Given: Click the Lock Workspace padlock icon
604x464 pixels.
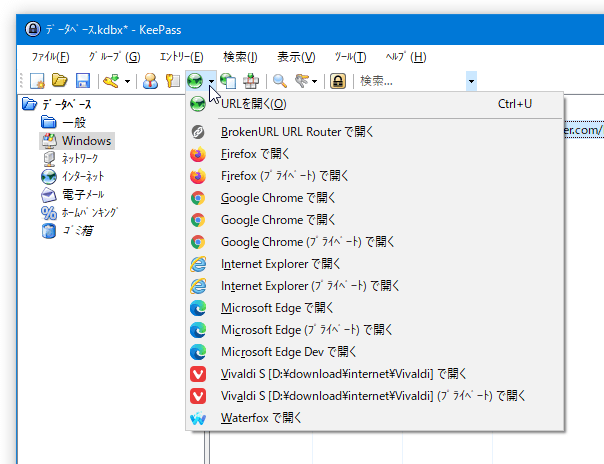Looking at the screenshot, I should pos(338,81).
